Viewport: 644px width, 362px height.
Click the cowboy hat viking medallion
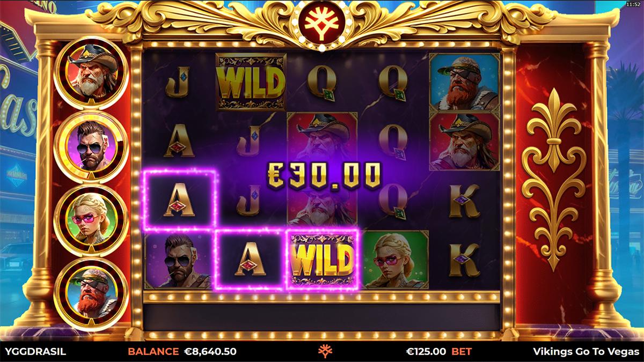tap(90, 74)
